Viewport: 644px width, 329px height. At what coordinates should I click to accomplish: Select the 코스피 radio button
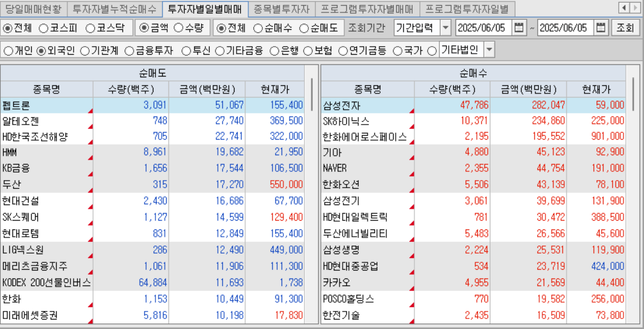(43, 28)
